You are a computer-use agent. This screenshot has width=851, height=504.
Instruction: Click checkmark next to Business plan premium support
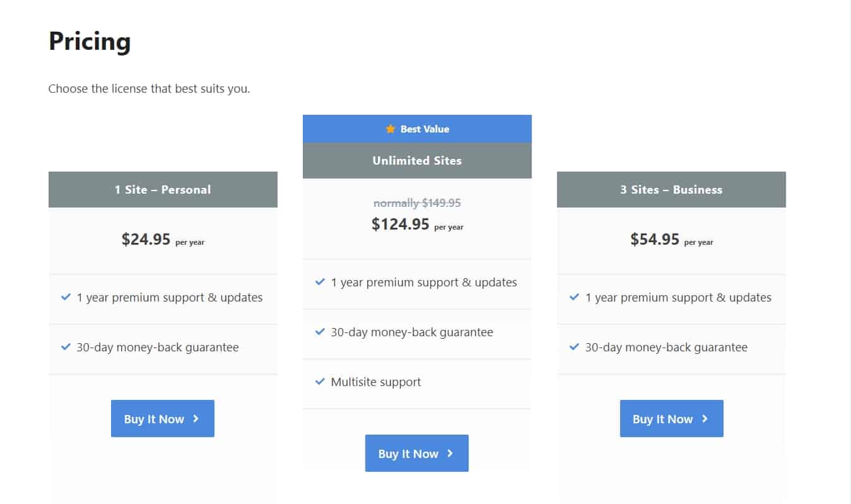[574, 296]
